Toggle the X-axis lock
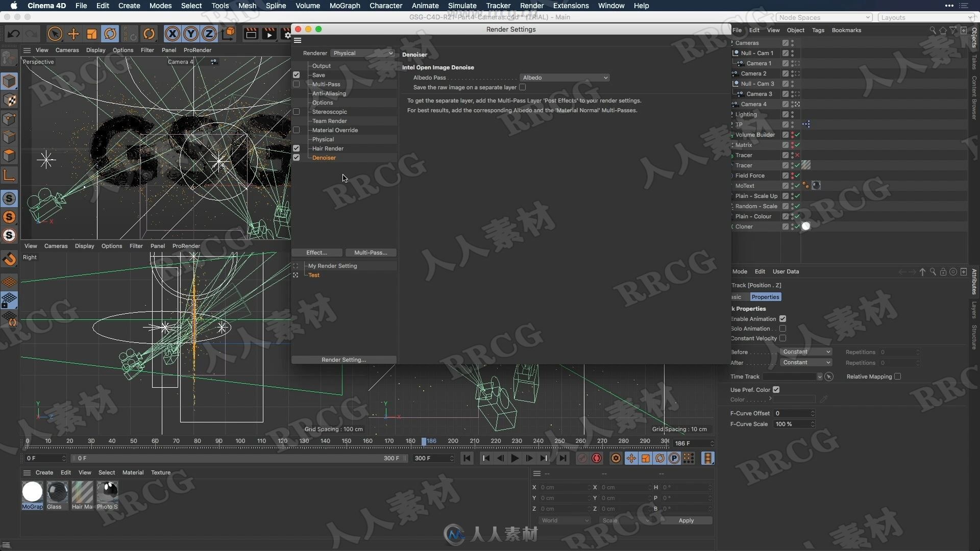The image size is (980, 551). tap(173, 34)
